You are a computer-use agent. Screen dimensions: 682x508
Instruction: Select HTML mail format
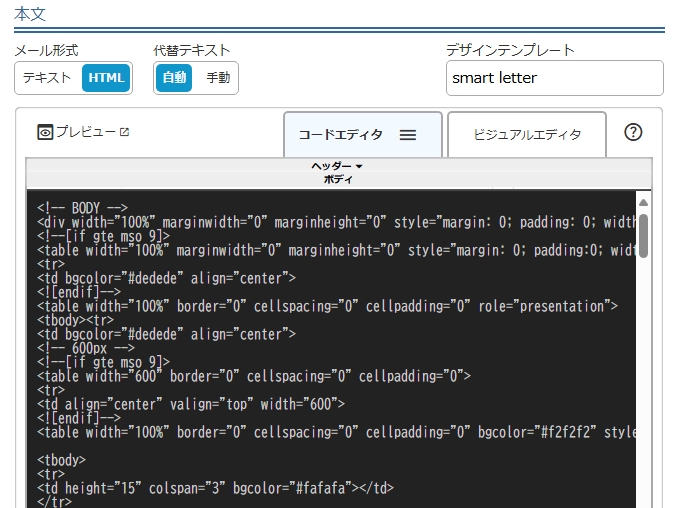click(x=106, y=78)
